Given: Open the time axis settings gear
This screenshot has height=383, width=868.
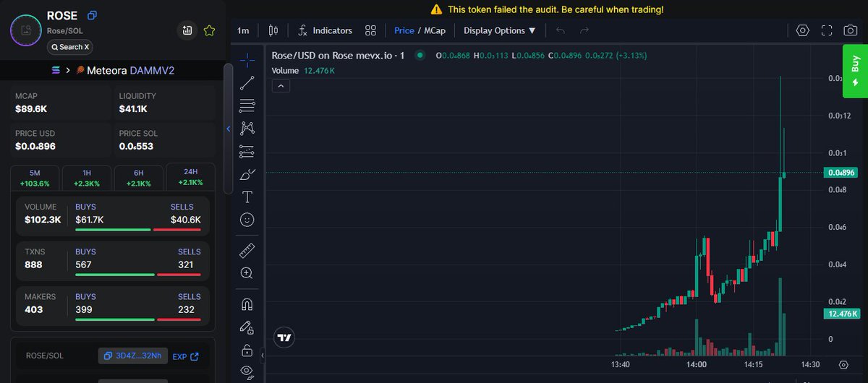Looking at the screenshot, I should pos(843,365).
